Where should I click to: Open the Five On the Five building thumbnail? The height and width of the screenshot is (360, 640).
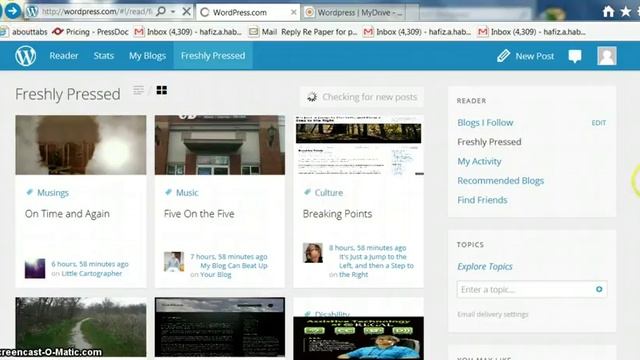click(x=220, y=145)
